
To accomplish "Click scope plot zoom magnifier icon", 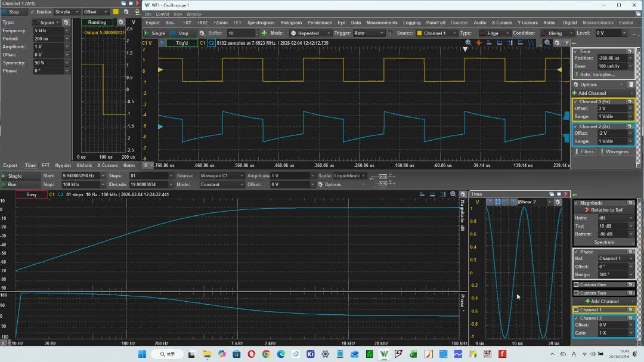I will (468, 43).
